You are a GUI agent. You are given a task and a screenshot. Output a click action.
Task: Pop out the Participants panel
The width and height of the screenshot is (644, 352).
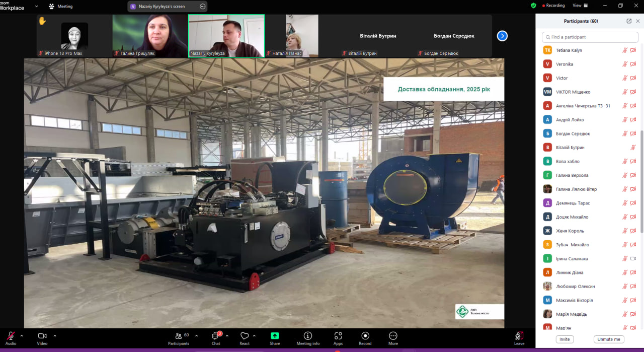coord(629,21)
